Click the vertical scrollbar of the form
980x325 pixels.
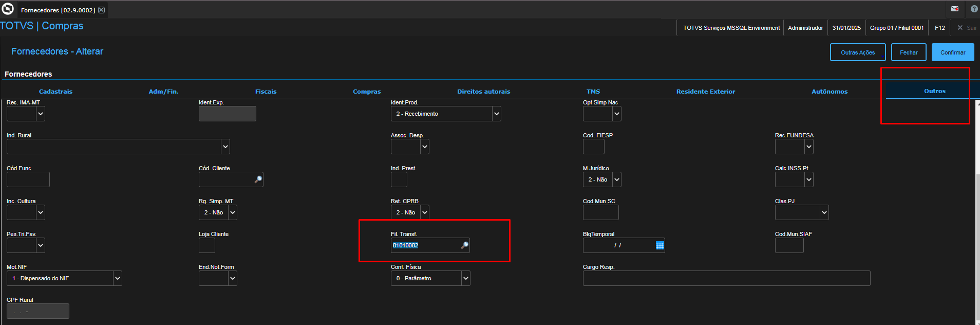pyautogui.click(x=977, y=247)
